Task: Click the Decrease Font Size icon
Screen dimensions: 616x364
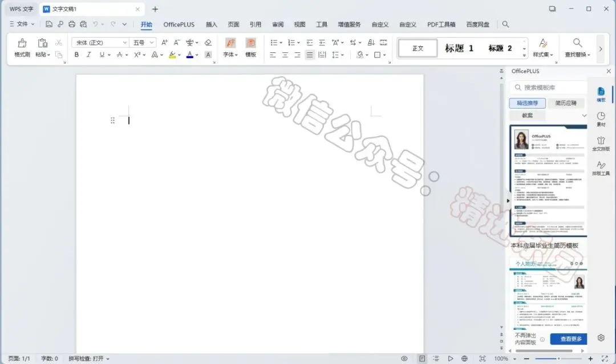Action: click(x=177, y=42)
